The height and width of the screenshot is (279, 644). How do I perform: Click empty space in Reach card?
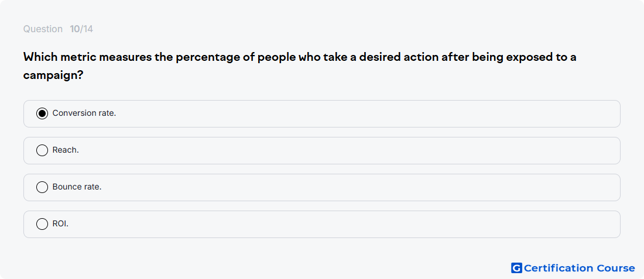pos(369,150)
